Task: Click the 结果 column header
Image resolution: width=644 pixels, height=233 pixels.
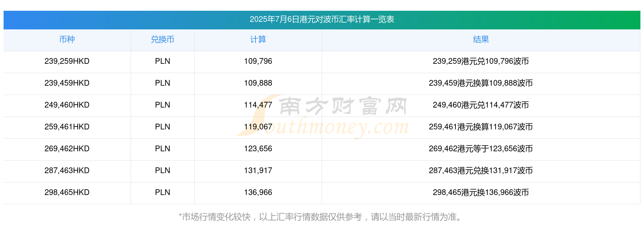Action: [x=481, y=39]
